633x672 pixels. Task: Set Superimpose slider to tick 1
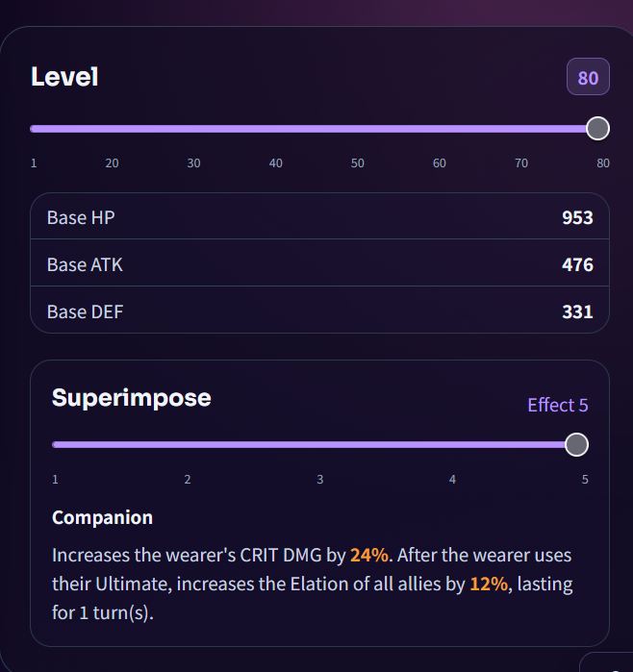[x=56, y=445]
